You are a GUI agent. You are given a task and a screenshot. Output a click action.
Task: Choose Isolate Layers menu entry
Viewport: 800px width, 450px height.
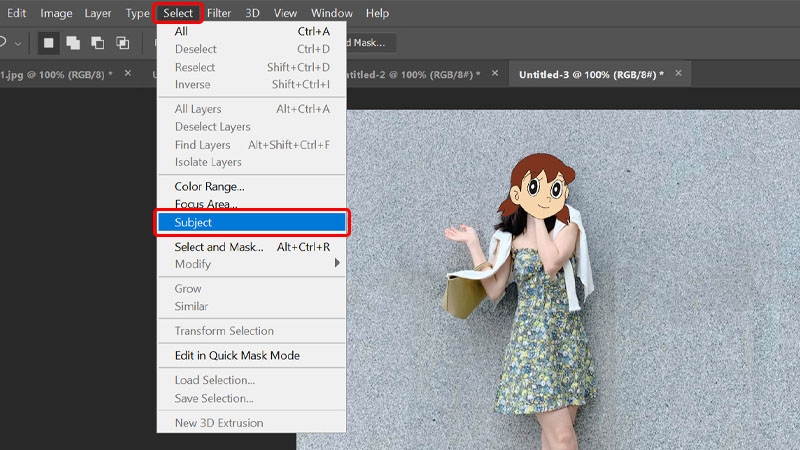click(252, 162)
